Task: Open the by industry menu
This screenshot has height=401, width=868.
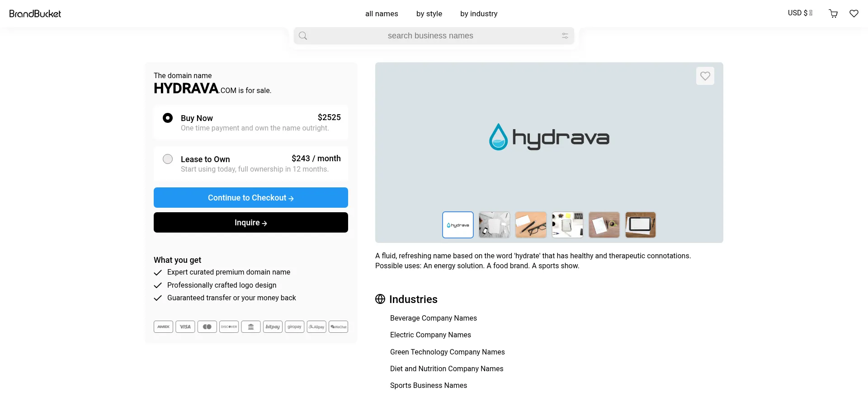Action: tap(479, 14)
